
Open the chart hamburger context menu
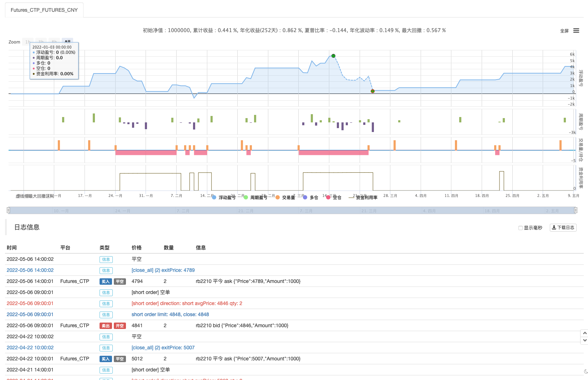[x=576, y=31]
